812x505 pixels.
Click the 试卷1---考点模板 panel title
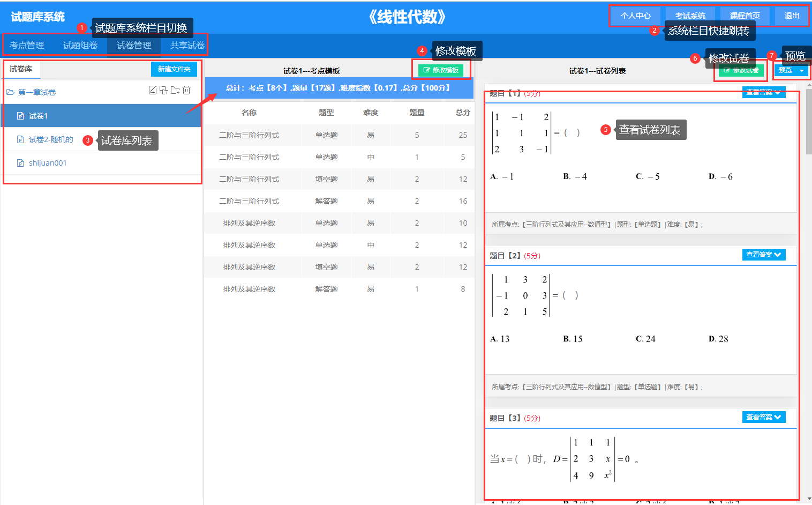[x=311, y=71]
